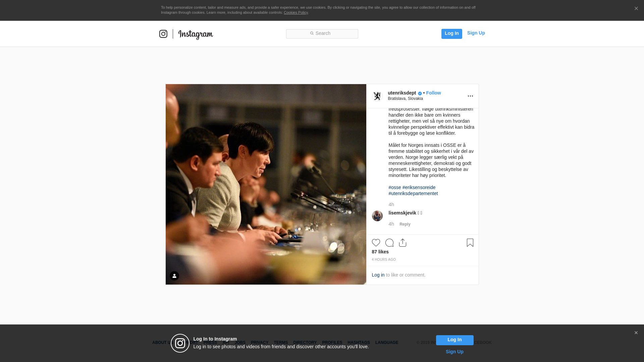
Task: Follow the utenriksdept account
Action: coord(433,93)
